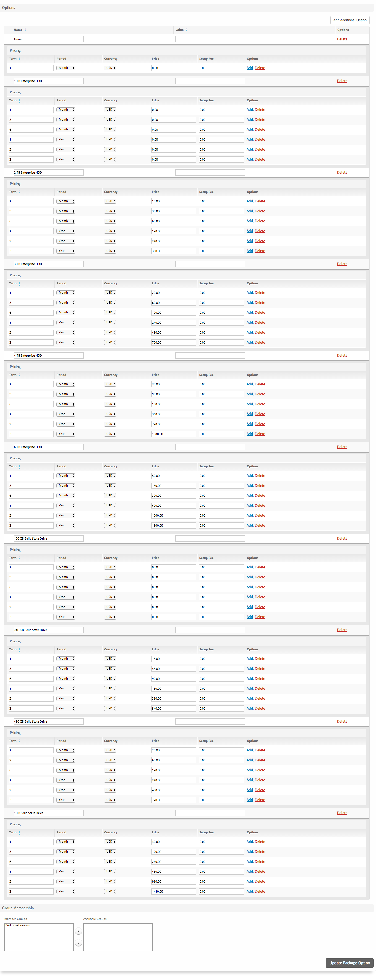Open Period dropdown for 240 GB SSD 15.00 row
This screenshot has width=379, height=980.
pos(66,659)
